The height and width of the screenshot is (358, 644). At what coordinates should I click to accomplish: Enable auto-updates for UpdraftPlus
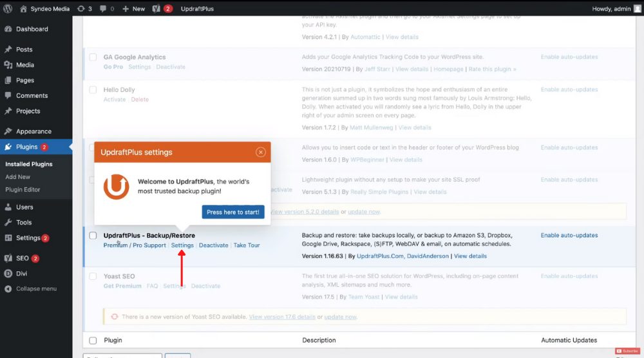[x=569, y=235]
